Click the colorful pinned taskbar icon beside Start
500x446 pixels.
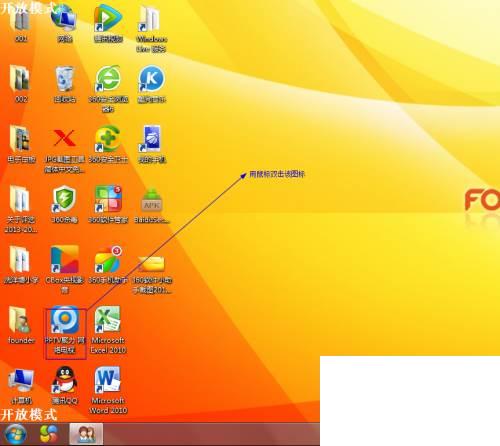click(x=49, y=434)
